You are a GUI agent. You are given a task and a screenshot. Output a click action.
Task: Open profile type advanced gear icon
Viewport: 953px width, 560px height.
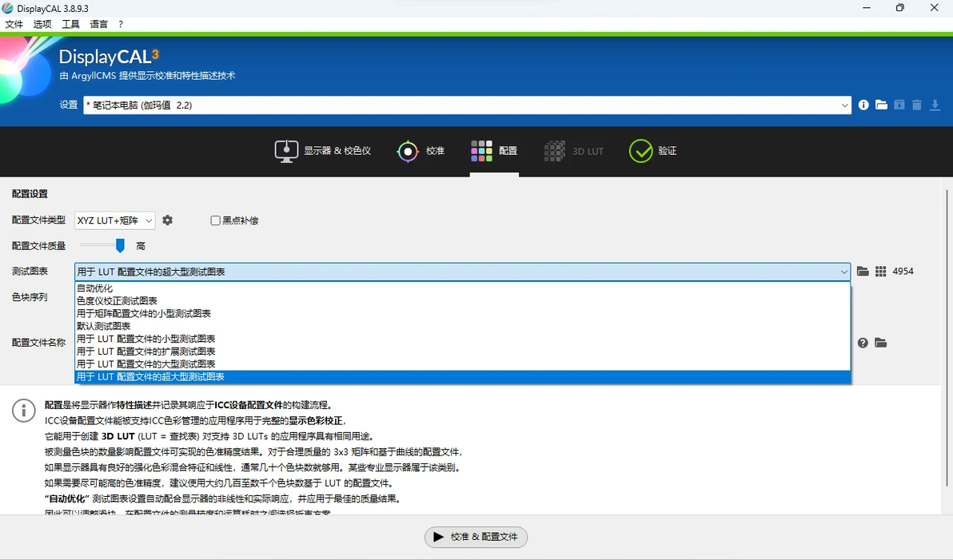pos(168,220)
